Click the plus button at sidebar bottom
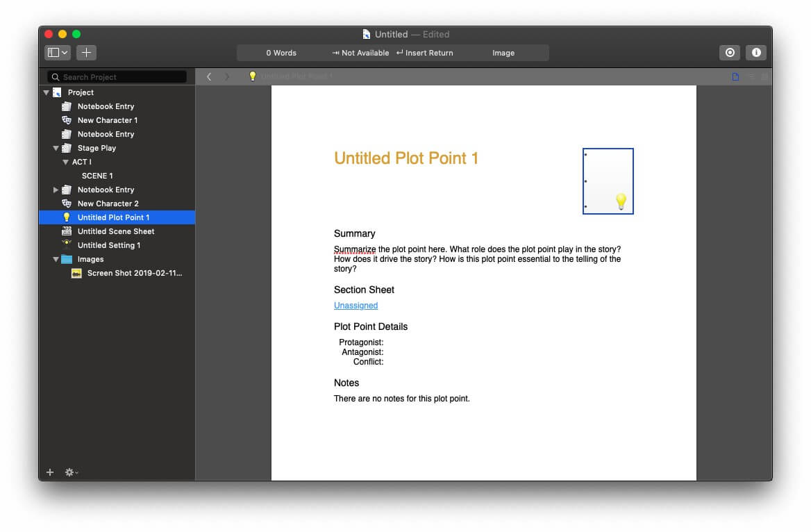The width and height of the screenshot is (811, 532). (x=50, y=472)
